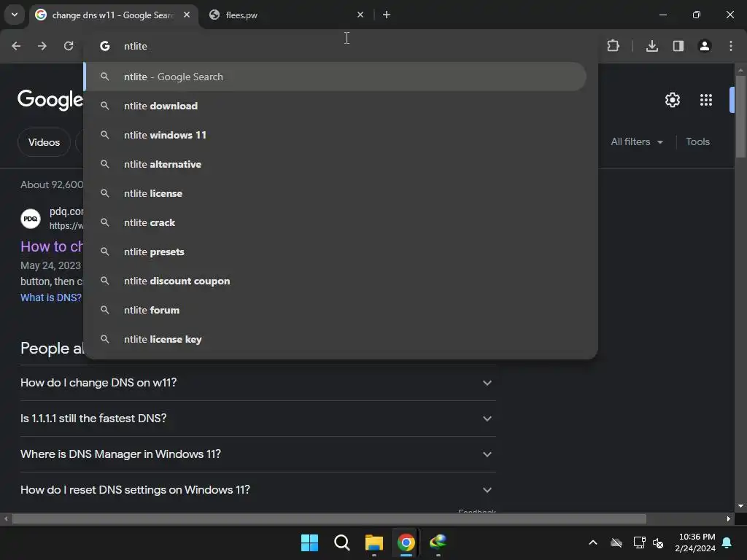Open the 'What is DNS?' sitelink
747x560 pixels.
click(51, 297)
